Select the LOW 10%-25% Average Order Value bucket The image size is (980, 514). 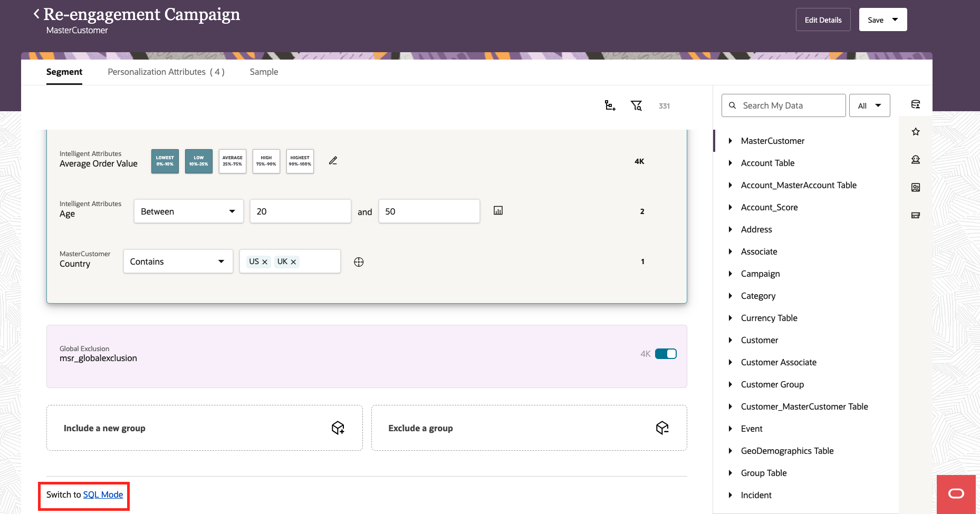[198, 161]
